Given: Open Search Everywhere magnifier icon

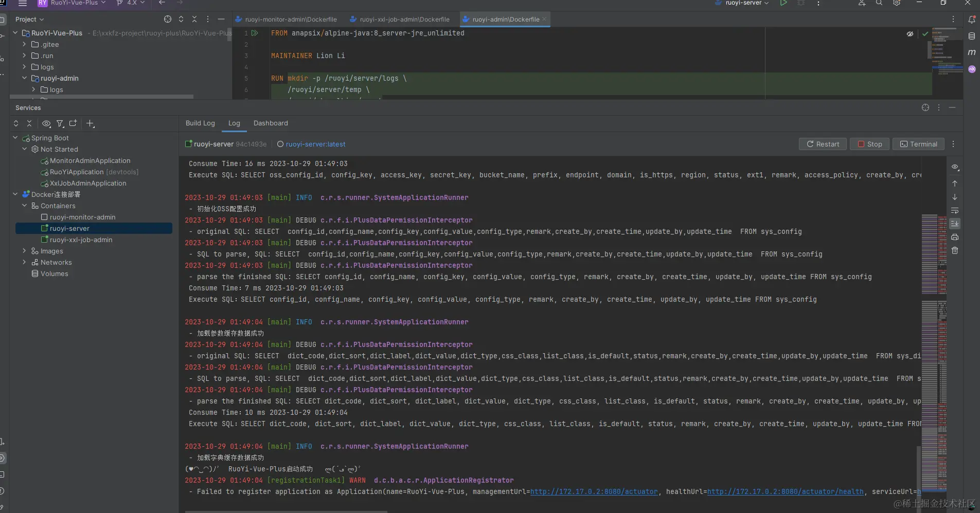Looking at the screenshot, I should tap(879, 3).
